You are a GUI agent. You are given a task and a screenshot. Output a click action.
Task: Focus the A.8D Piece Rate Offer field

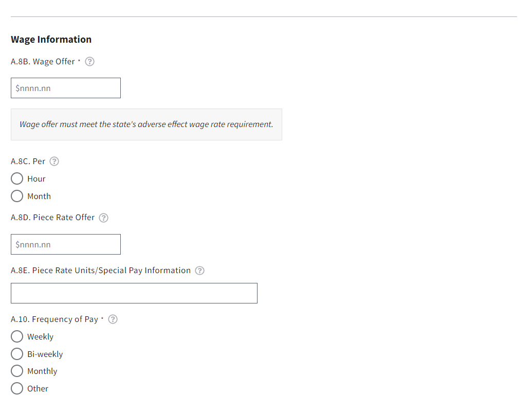tap(66, 245)
